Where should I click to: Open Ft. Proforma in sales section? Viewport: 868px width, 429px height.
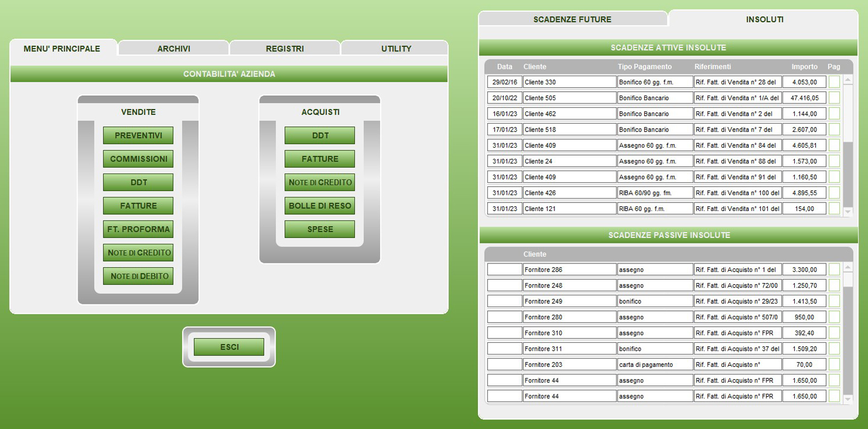(x=138, y=229)
